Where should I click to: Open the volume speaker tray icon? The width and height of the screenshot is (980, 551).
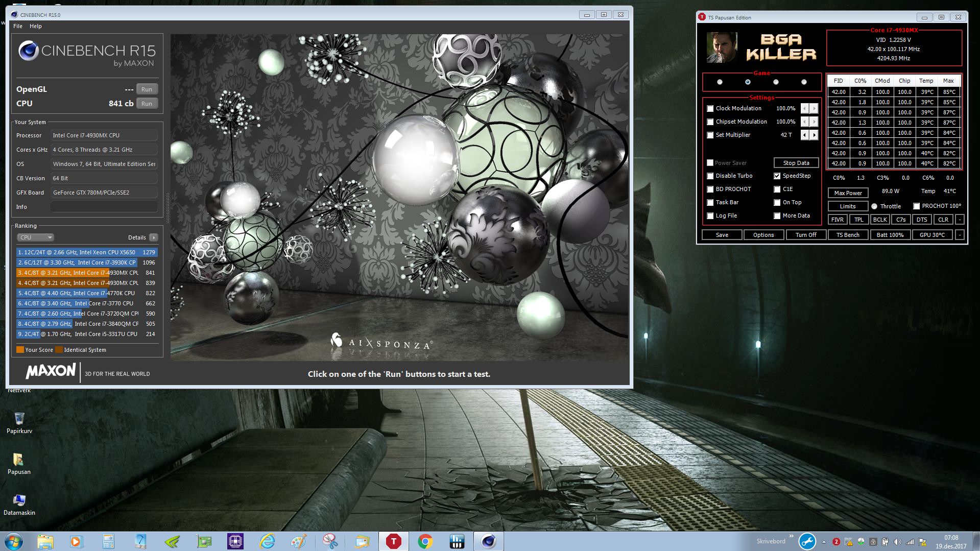pyautogui.click(x=897, y=542)
